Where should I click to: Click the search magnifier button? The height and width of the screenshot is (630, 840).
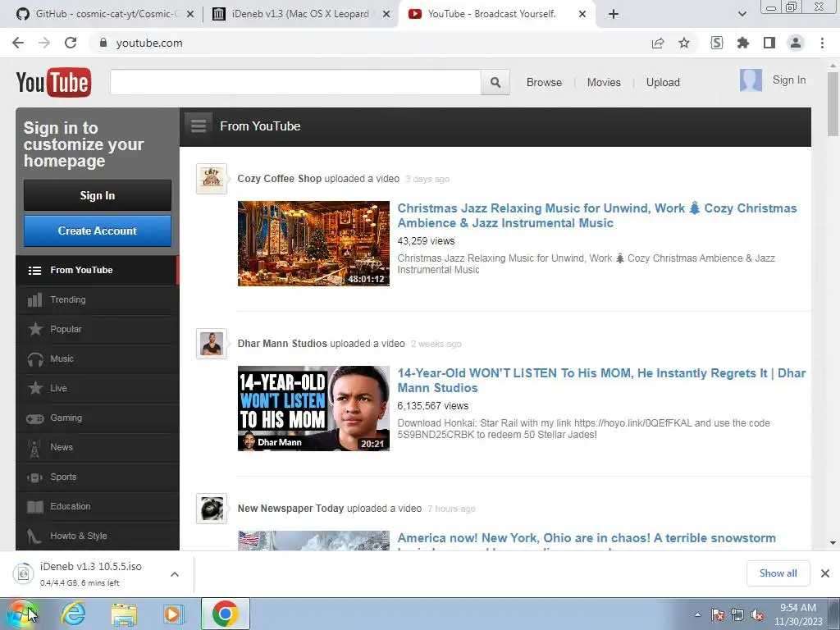[x=495, y=83]
